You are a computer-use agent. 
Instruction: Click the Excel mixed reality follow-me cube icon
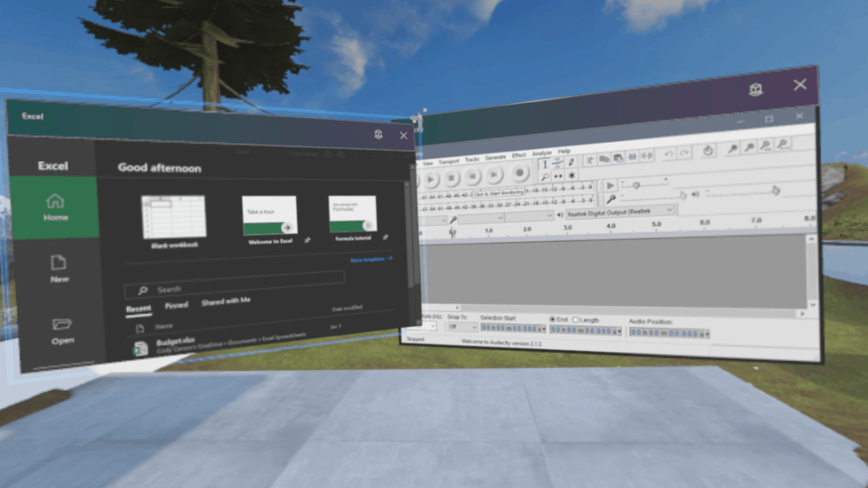tap(378, 134)
